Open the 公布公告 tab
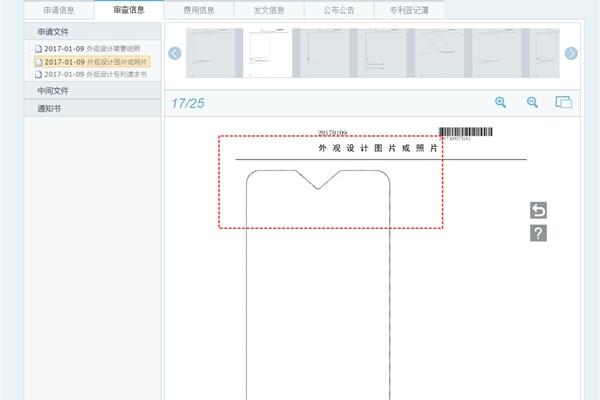 [x=339, y=10]
